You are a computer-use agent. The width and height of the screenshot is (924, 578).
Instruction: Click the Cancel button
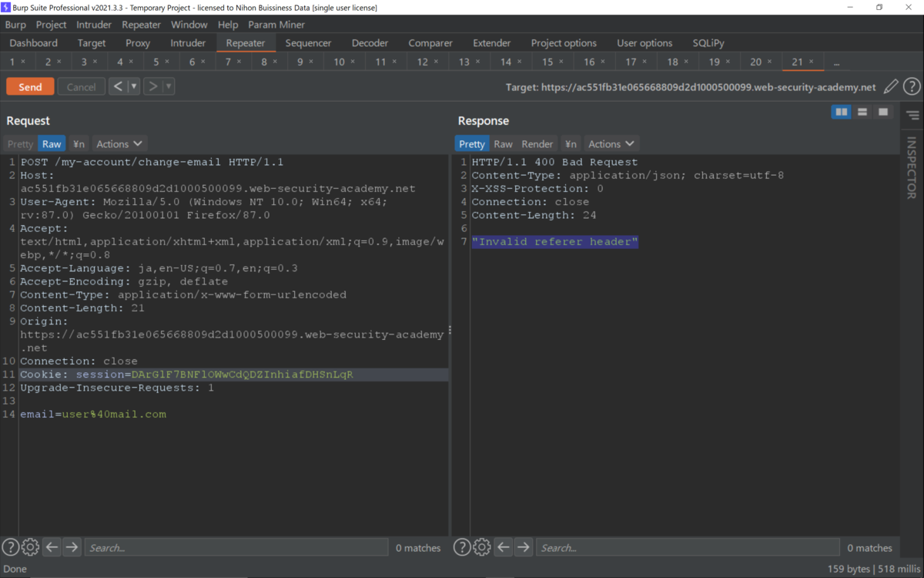(x=81, y=86)
